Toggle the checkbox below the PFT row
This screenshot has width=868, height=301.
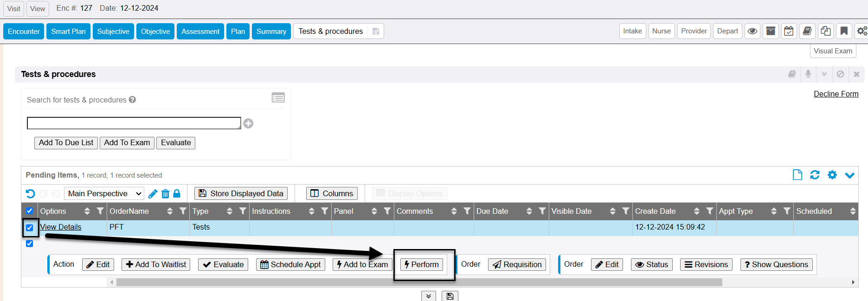[x=30, y=243]
